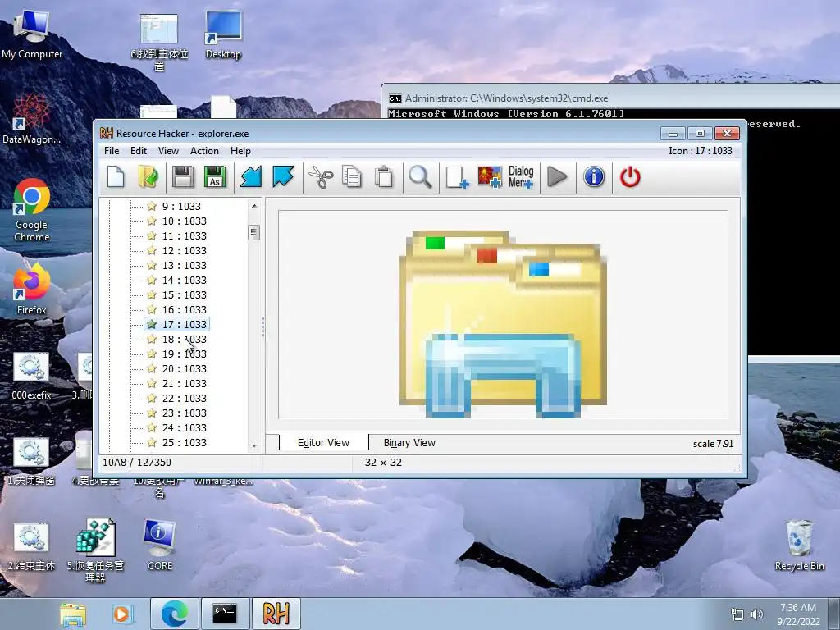The height and width of the screenshot is (630, 840).
Task: Switch to command prompt in taskbar
Action: click(225, 614)
